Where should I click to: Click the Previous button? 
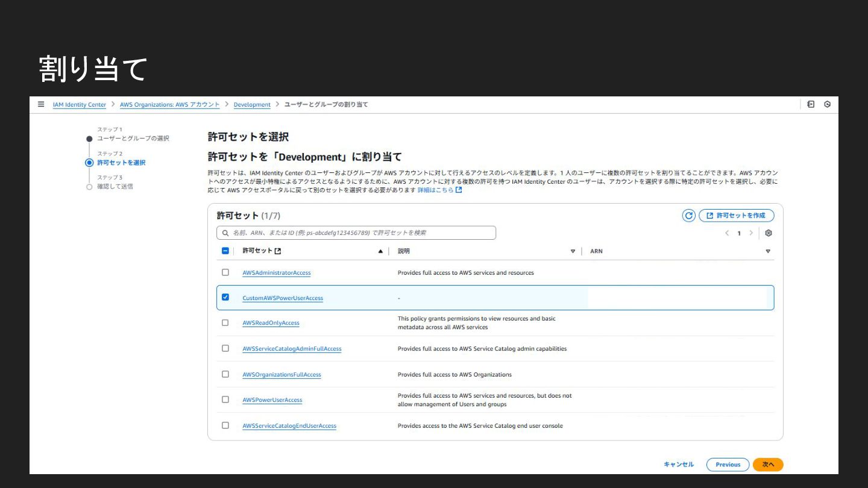728,465
